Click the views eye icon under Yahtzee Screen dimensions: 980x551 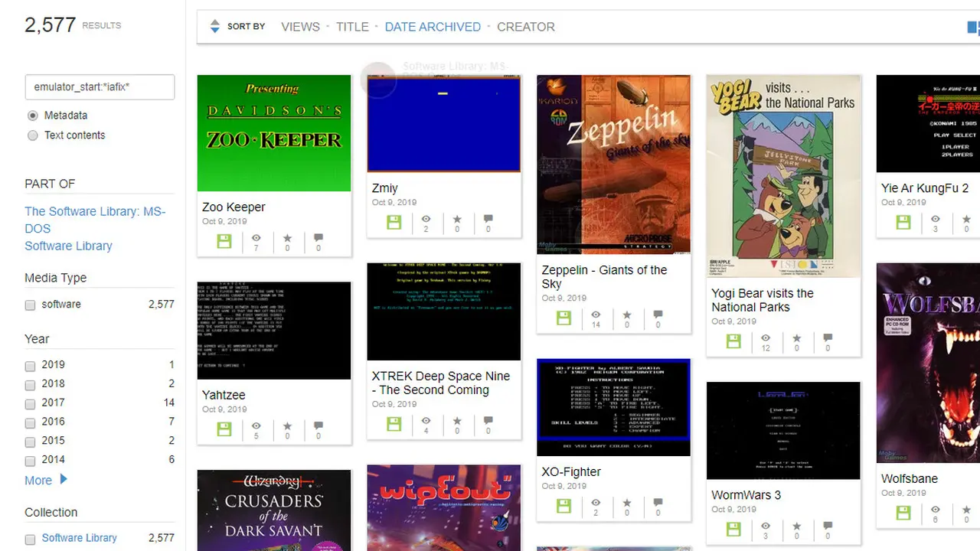pos(256,426)
